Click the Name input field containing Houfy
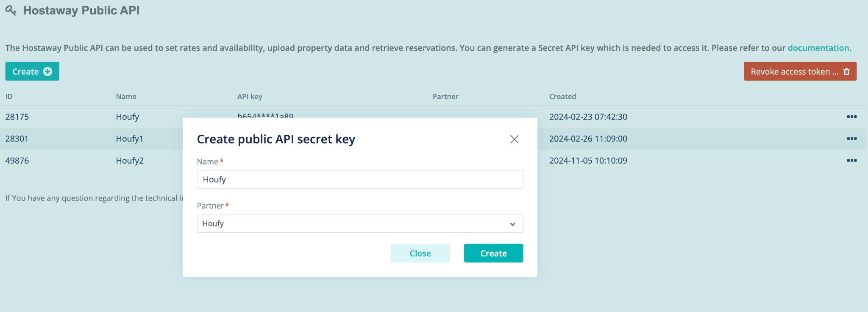 [x=359, y=179]
